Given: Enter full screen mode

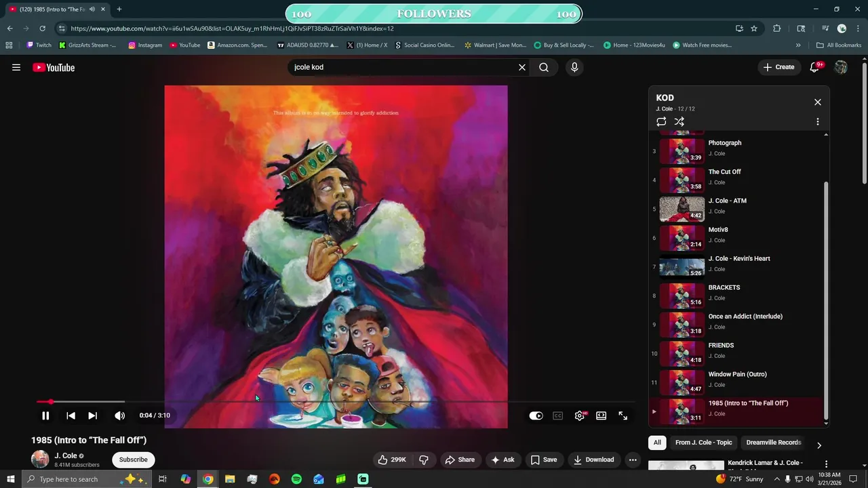Looking at the screenshot, I should point(623,415).
